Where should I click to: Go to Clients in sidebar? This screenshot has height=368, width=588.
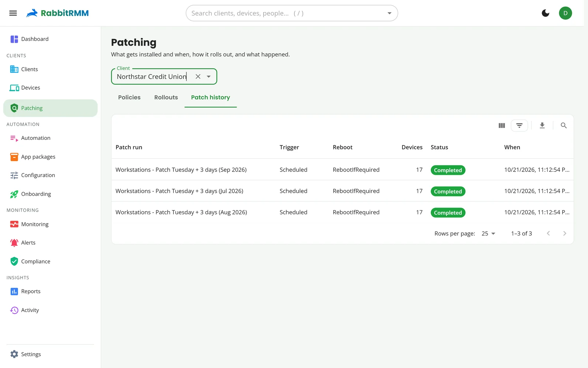50,69
